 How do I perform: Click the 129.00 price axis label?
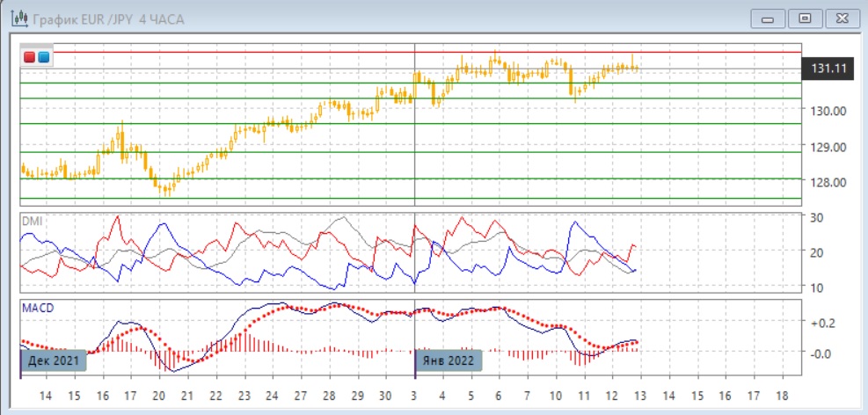[828, 147]
